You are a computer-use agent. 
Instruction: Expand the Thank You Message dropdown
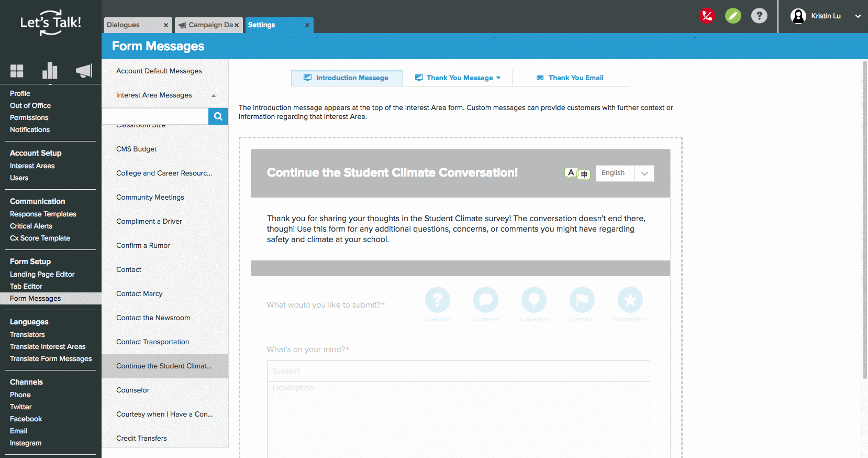click(498, 78)
